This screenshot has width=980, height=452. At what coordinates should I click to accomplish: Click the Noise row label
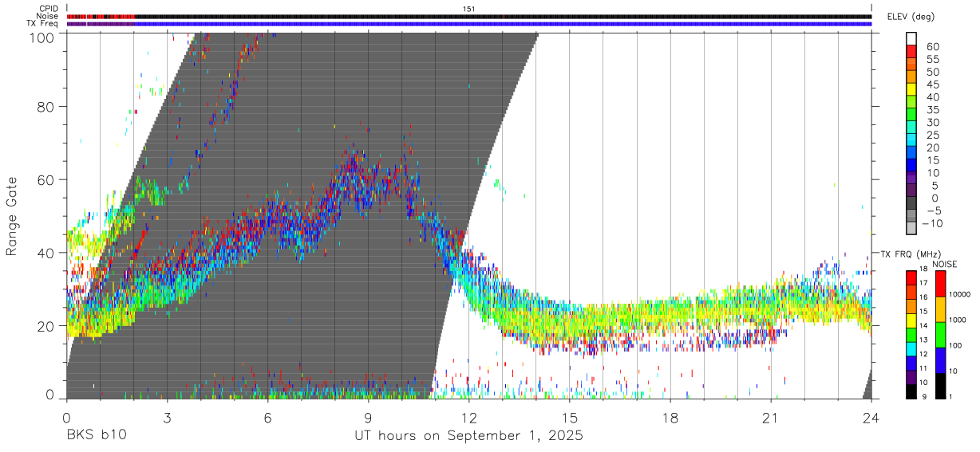49,16
